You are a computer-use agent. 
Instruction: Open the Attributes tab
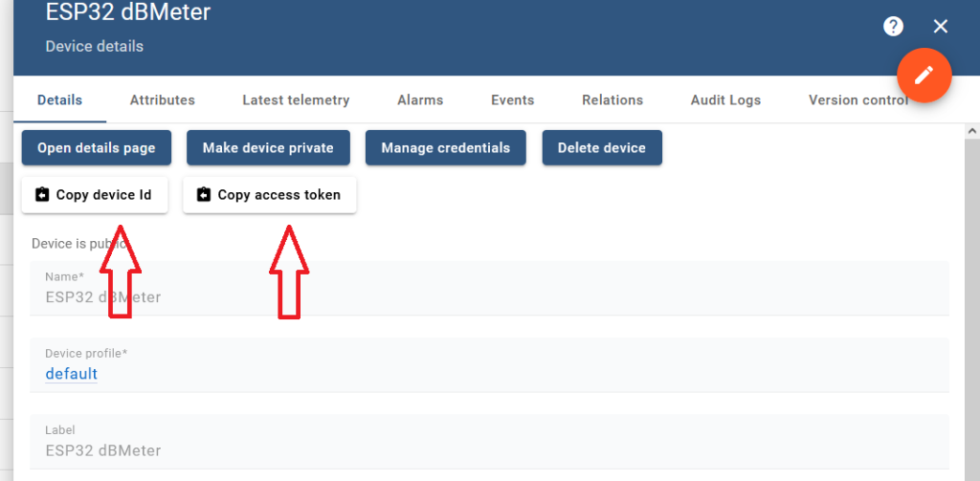tap(162, 100)
